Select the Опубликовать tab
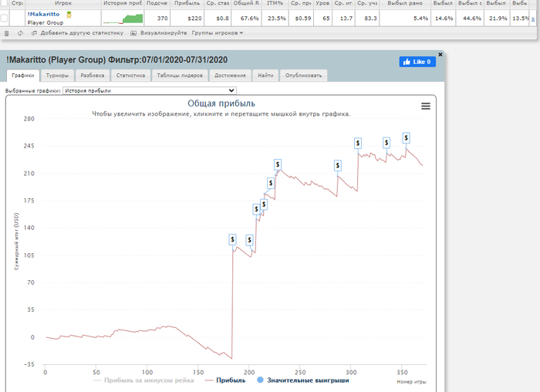The width and height of the screenshot is (540, 392). (303, 76)
